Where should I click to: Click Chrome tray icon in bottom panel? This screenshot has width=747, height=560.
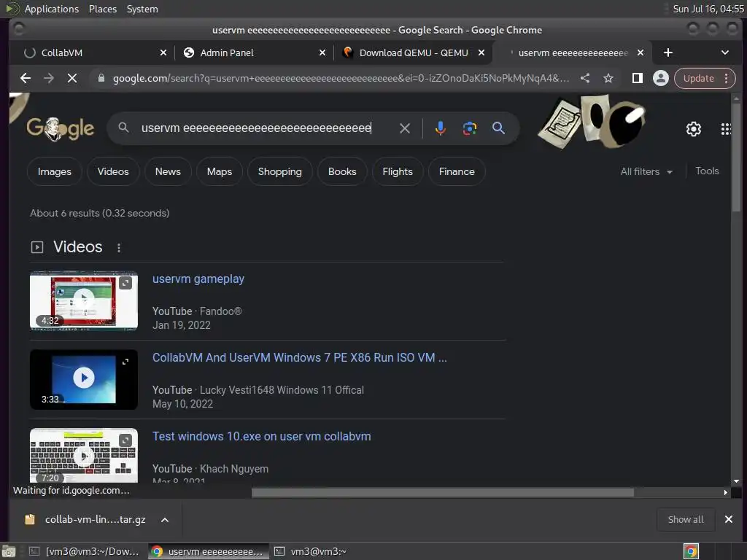tap(691, 551)
